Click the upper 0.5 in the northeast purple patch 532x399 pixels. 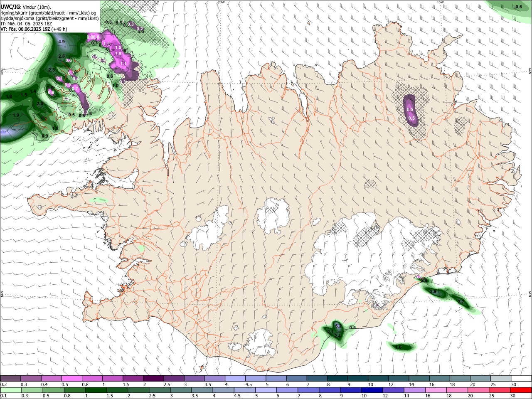pos(410,109)
